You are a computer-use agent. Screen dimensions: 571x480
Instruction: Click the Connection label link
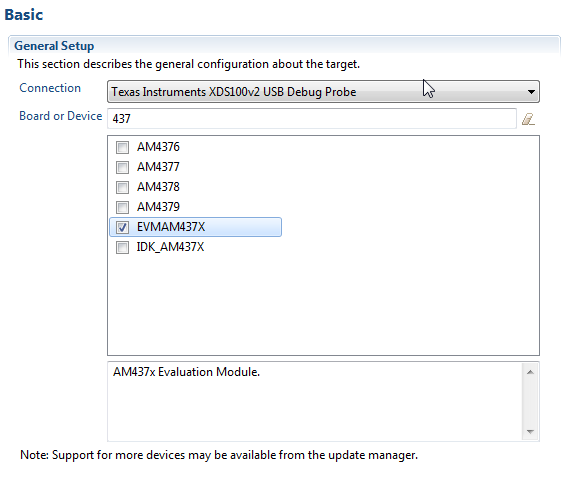point(50,88)
